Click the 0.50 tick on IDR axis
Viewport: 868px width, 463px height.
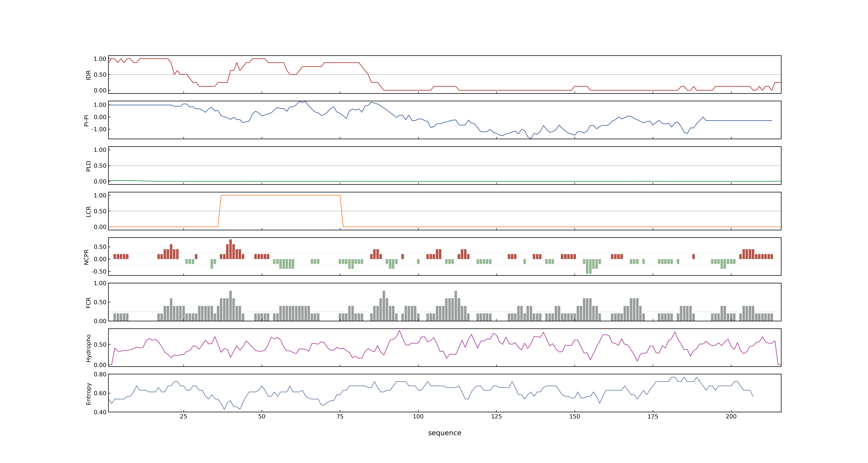click(x=100, y=75)
